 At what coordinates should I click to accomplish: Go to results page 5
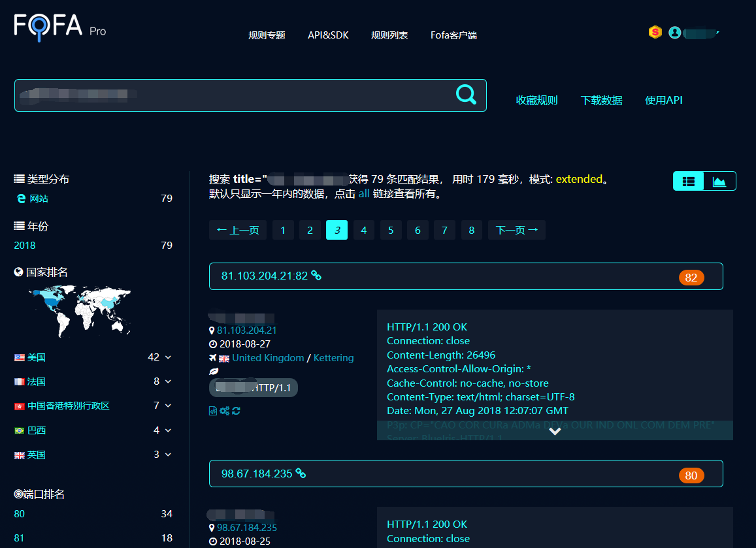pos(391,230)
